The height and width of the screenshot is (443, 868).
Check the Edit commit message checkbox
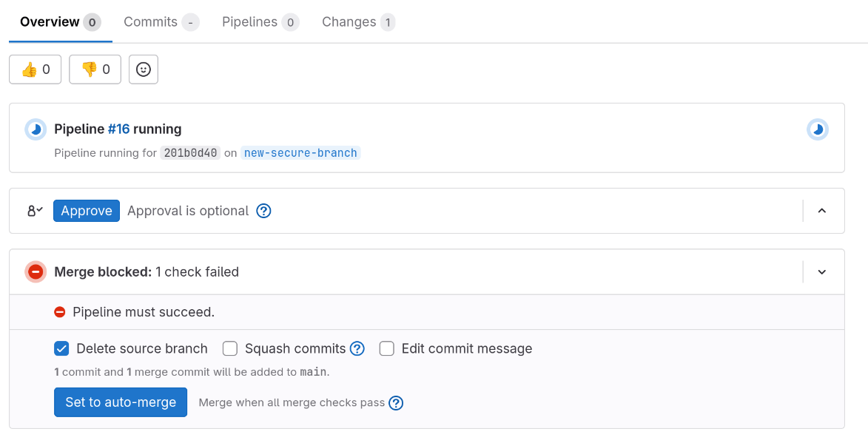pyautogui.click(x=387, y=348)
